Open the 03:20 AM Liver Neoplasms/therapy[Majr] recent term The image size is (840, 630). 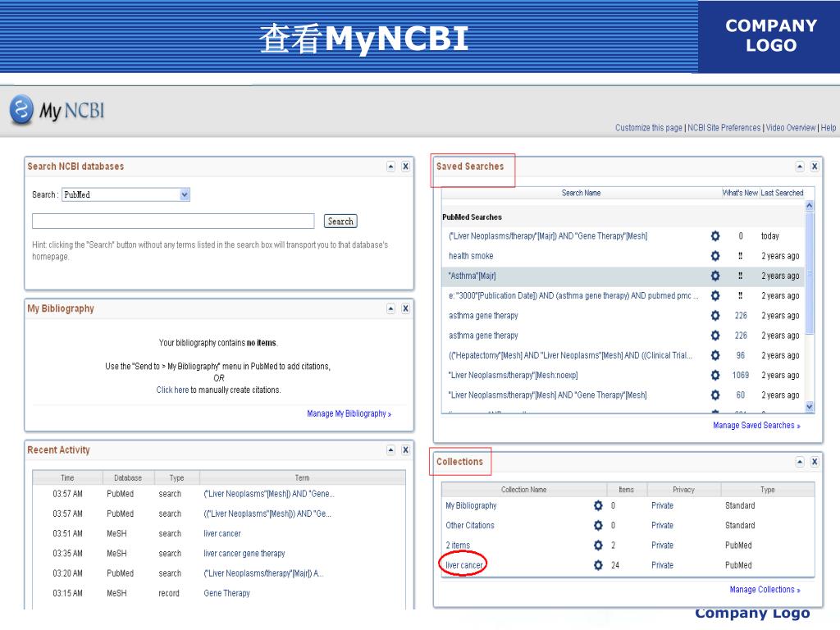(263, 573)
